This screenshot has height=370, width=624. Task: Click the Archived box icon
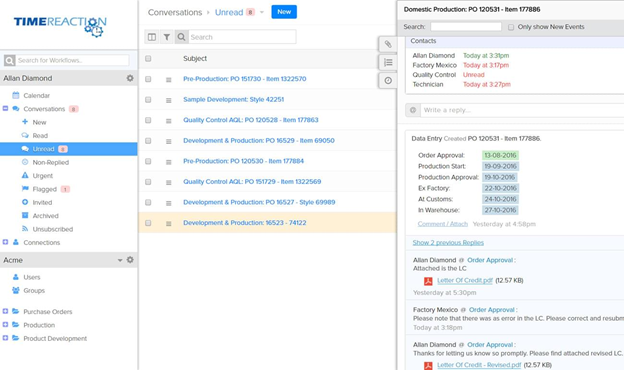25,215
